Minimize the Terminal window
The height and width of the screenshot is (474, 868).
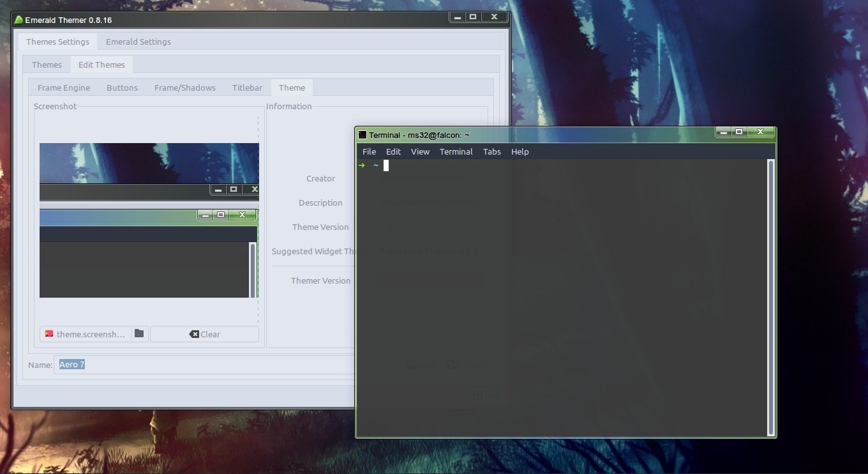click(723, 132)
